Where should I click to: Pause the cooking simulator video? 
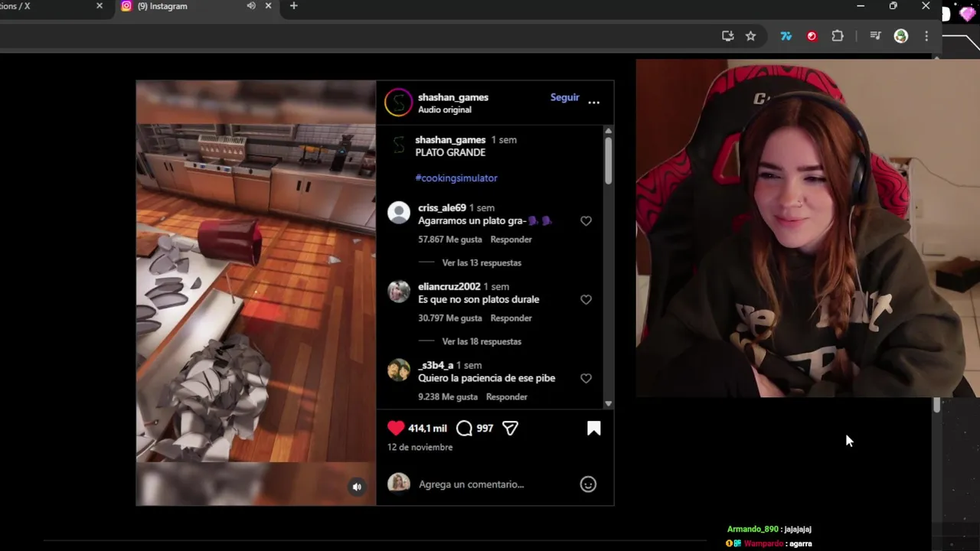tap(256, 293)
